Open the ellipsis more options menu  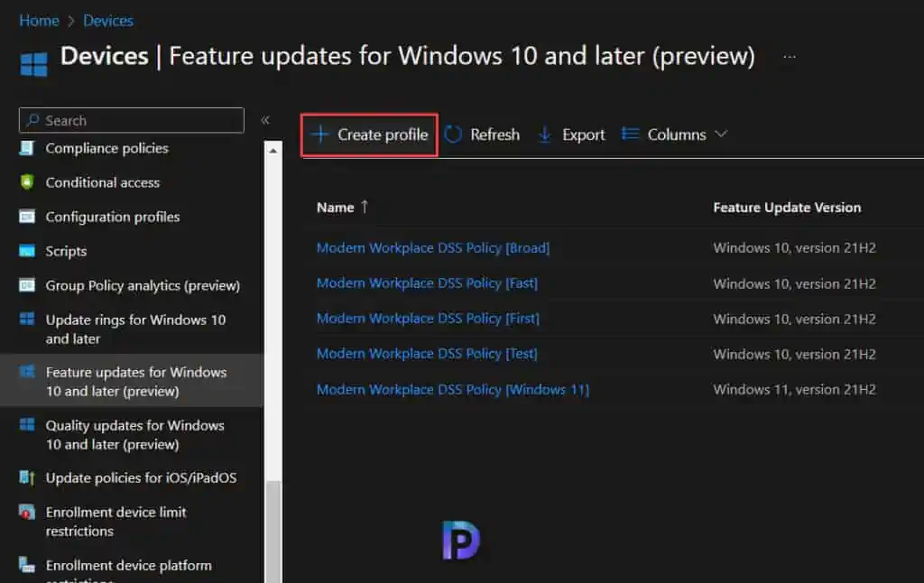point(790,57)
